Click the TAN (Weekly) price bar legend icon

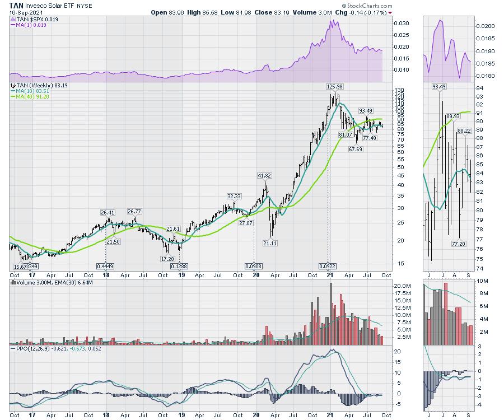click(13, 86)
